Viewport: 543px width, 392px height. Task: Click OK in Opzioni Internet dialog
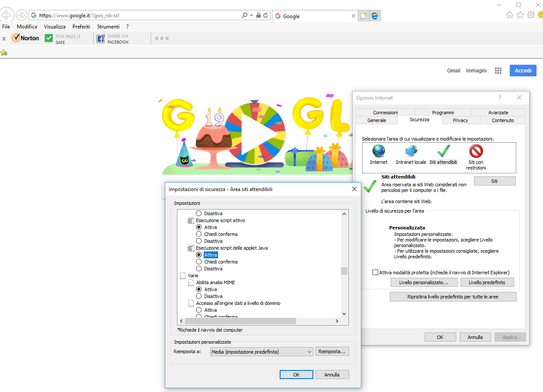point(440,337)
